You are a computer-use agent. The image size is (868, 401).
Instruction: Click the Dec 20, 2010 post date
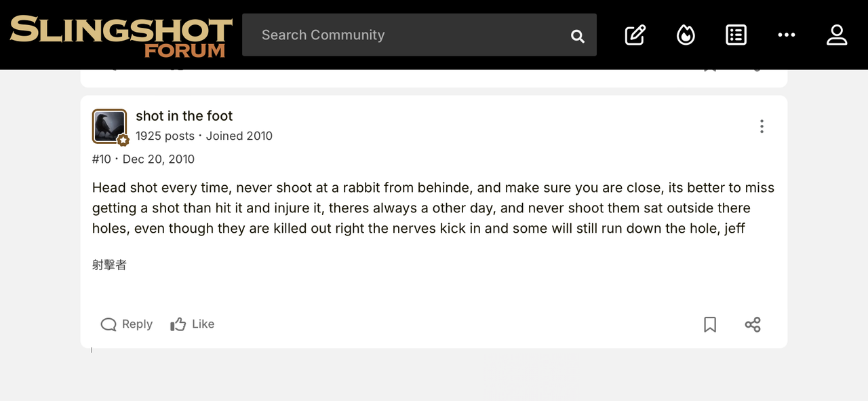[159, 159]
